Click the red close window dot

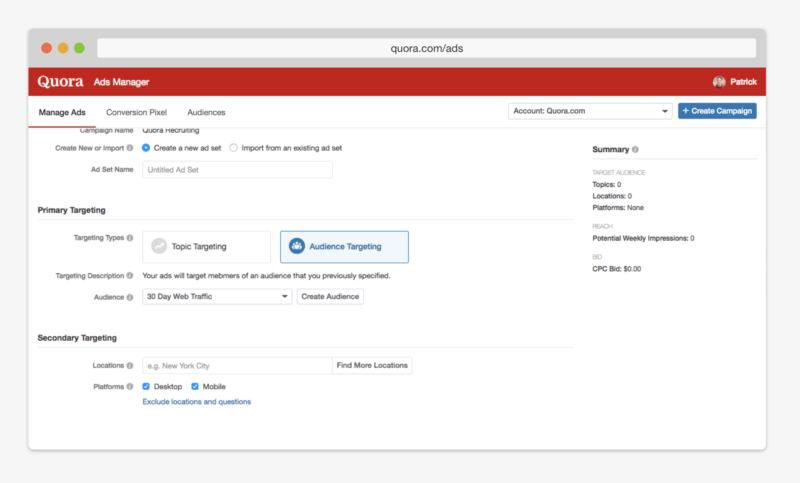point(46,48)
